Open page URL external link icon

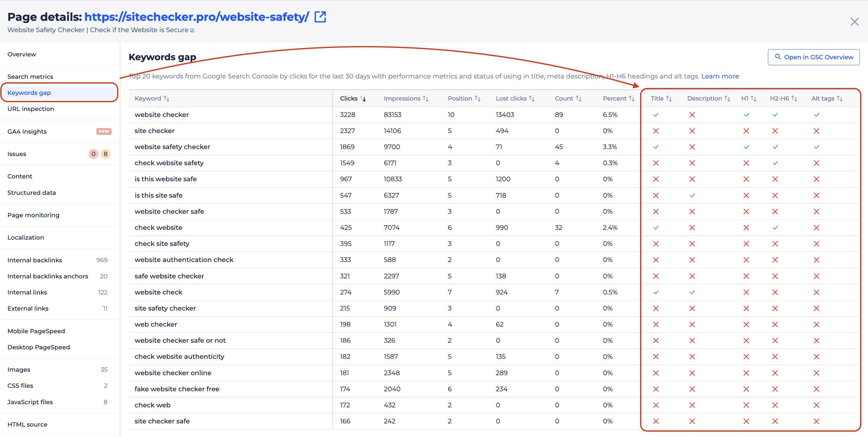[x=320, y=17]
